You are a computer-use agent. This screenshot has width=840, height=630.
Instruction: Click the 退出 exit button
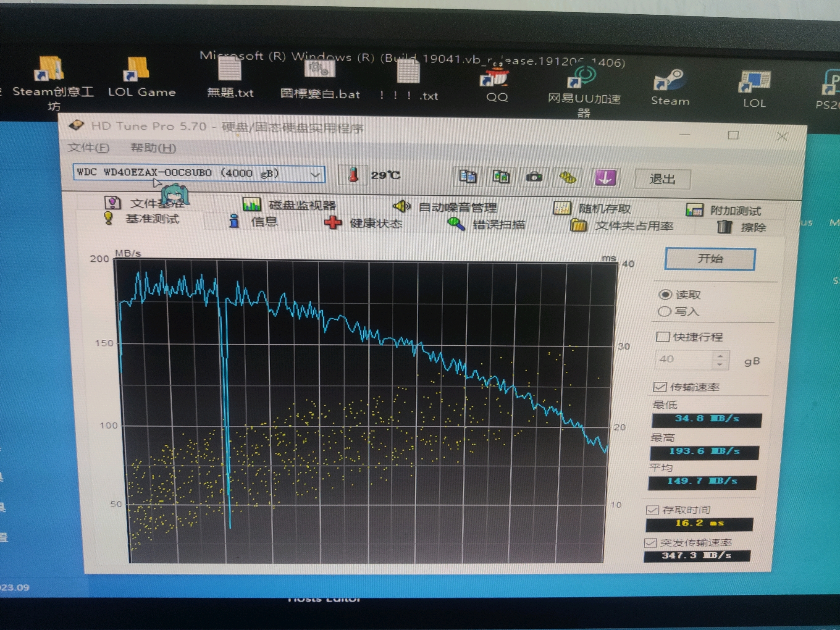click(663, 179)
